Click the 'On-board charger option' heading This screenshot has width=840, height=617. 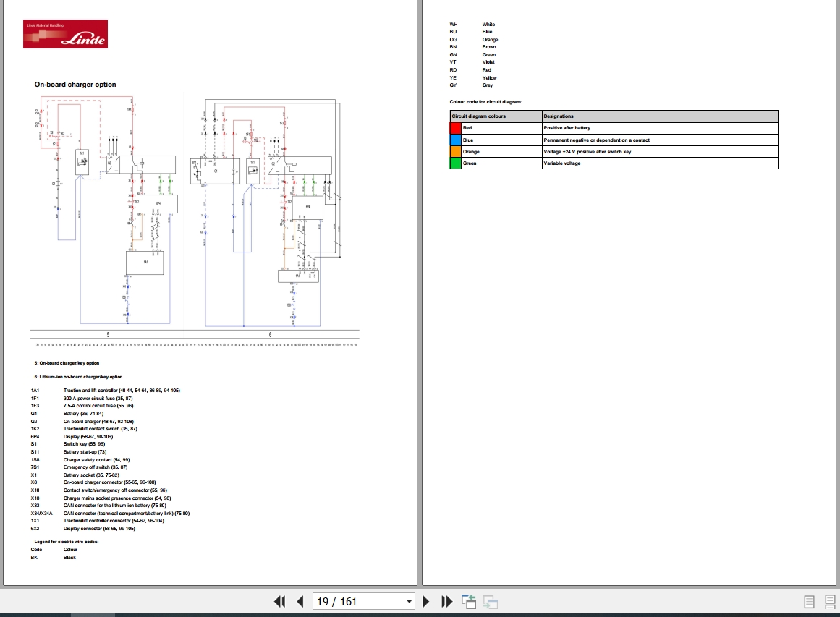75,85
